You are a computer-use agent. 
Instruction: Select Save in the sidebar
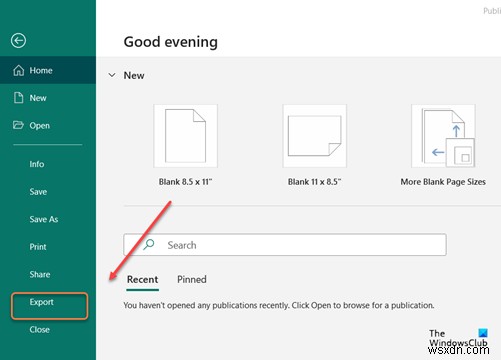coord(38,192)
